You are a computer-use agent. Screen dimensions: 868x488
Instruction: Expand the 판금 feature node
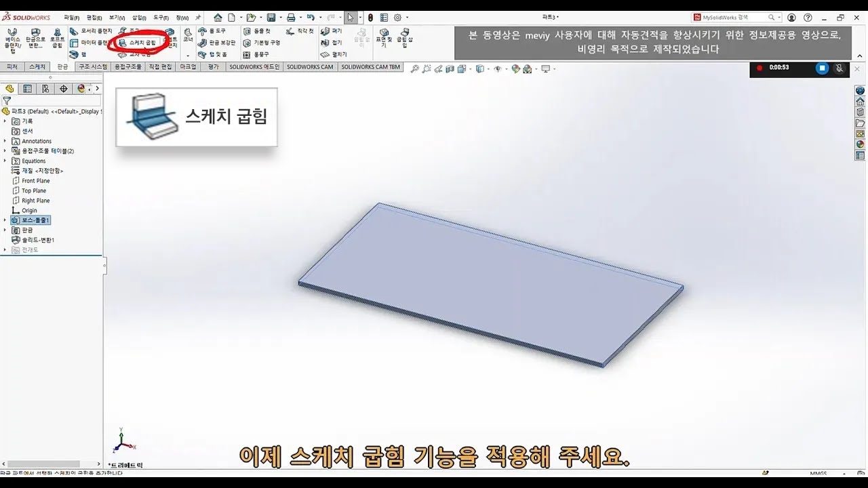[x=5, y=230]
